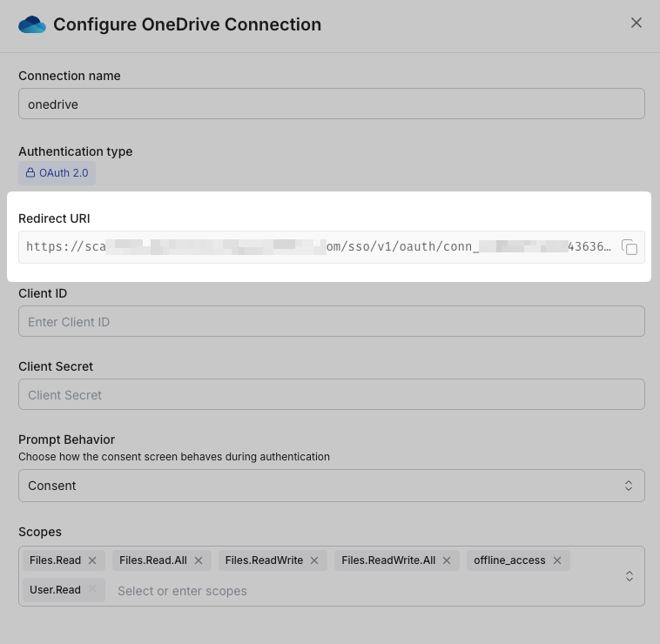Remove the User.Read scope tag
The width and height of the screenshot is (660, 644).
(x=92, y=590)
